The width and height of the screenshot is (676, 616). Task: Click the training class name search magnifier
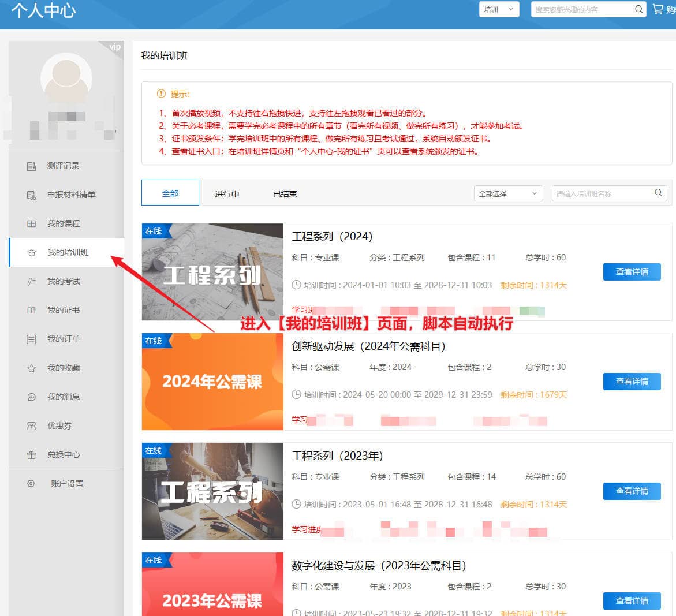point(658,193)
